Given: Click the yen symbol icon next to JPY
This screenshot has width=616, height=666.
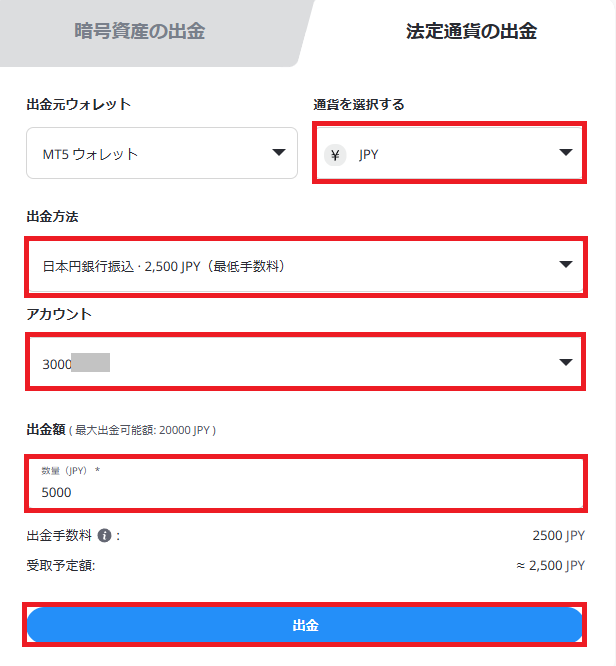Looking at the screenshot, I should (335, 155).
